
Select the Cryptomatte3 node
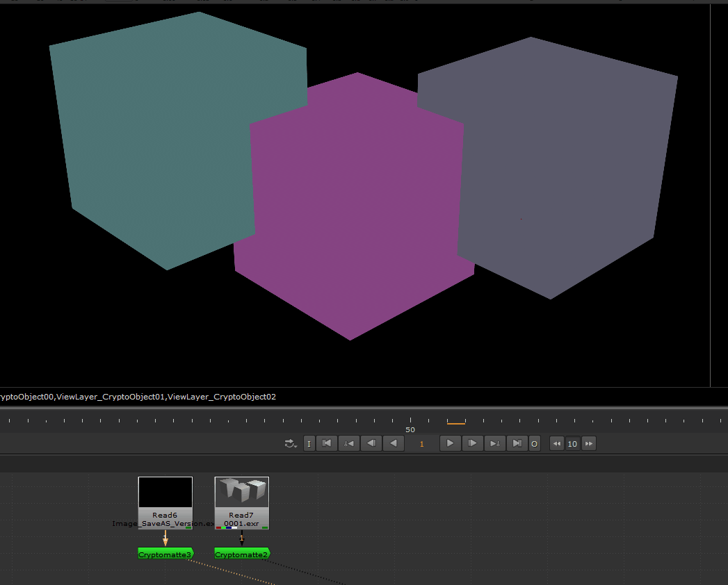click(165, 554)
